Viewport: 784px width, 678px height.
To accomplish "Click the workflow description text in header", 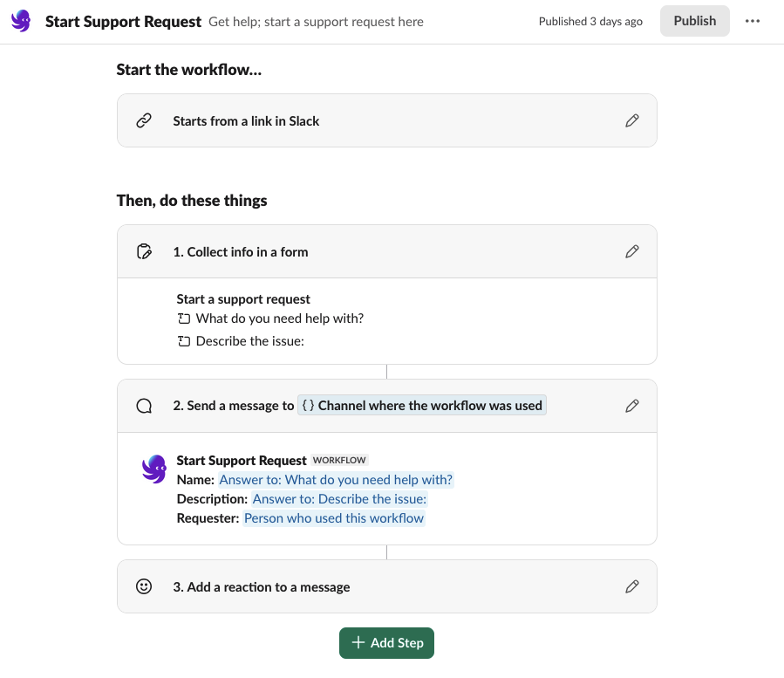I will [316, 22].
